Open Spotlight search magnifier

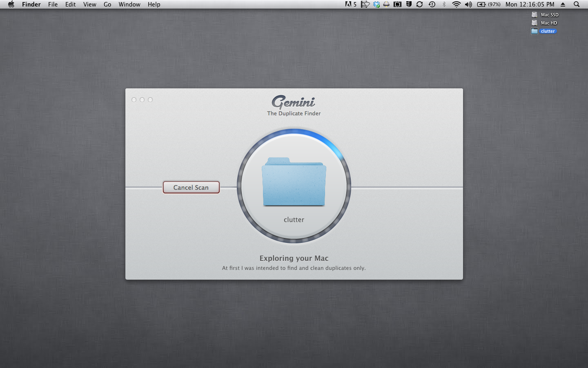pos(577,4)
